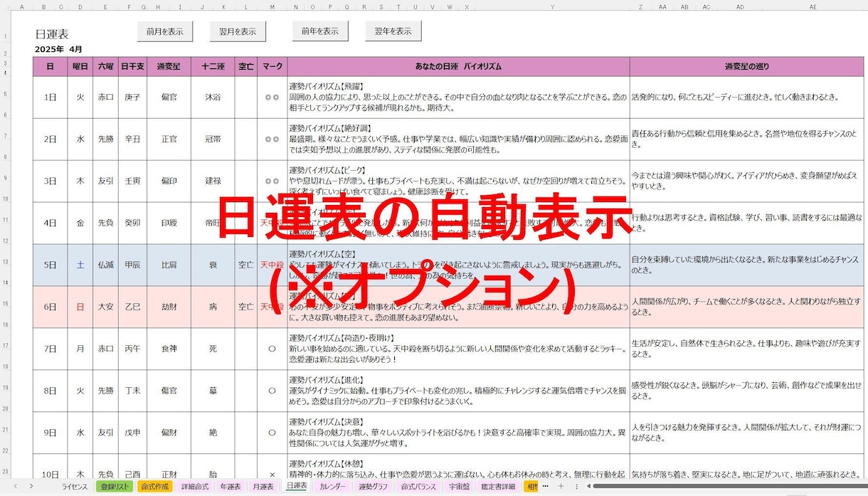868x496 pixels.
Task: Click the 前月を表示 button
Action: pyautogui.click(x=165, y=32)
